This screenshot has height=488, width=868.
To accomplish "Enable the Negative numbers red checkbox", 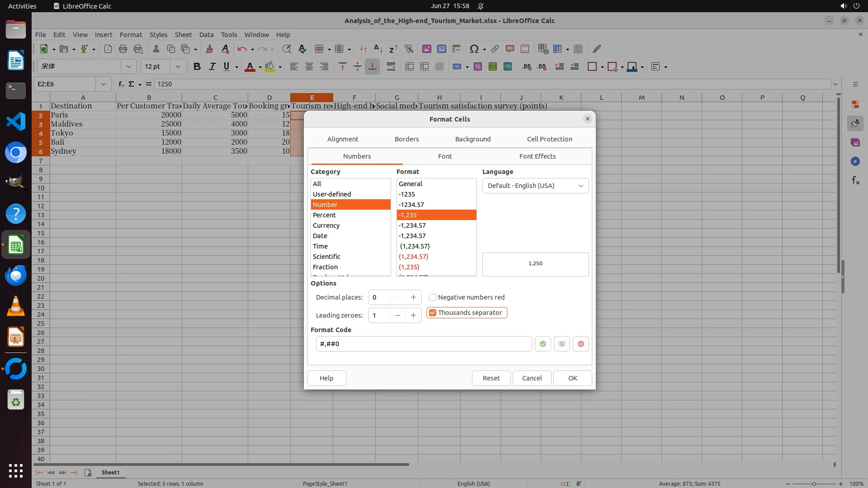I will (x=433, y=297).
